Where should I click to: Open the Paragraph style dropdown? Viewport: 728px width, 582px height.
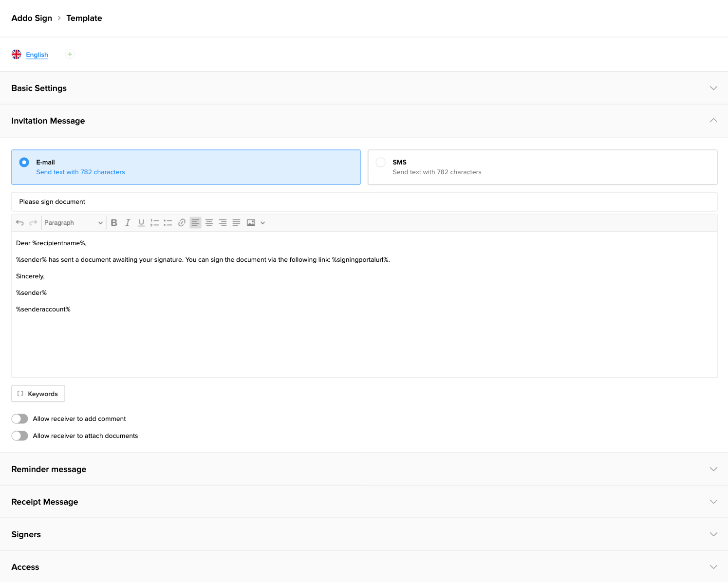(73, 222)
